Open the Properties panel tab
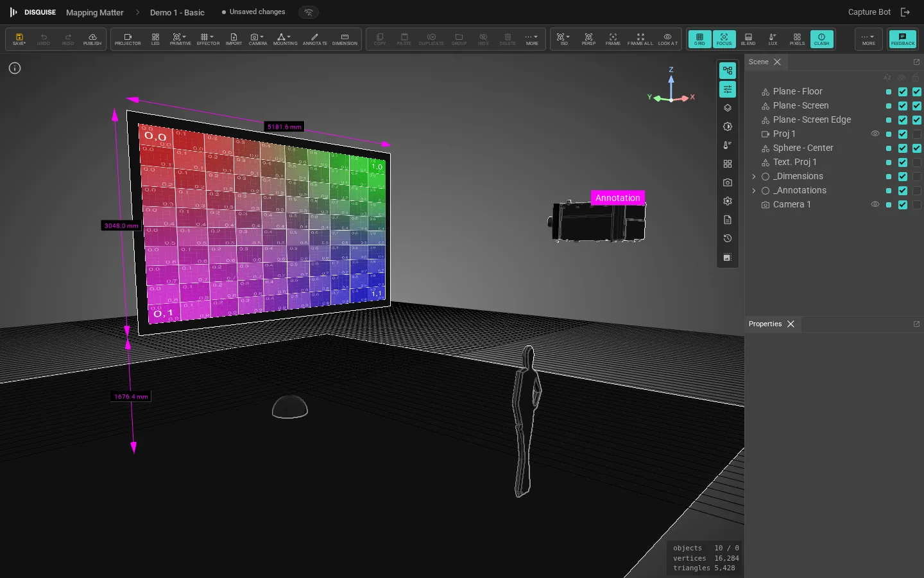 765,324
